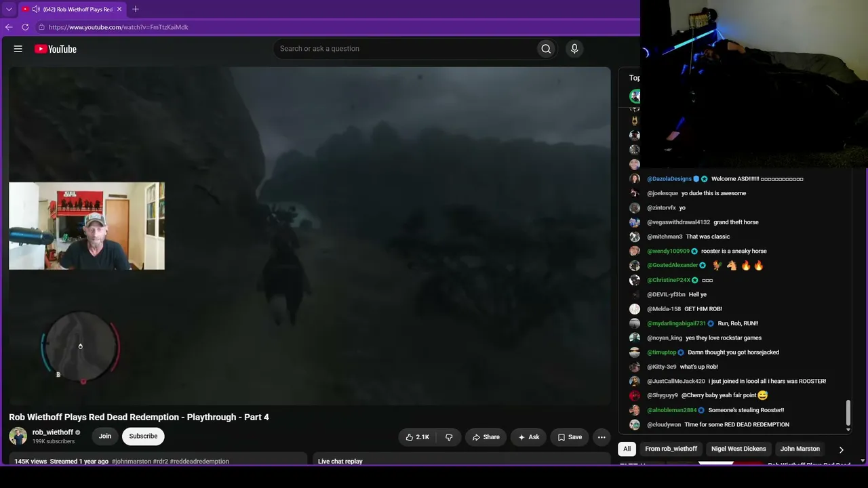Click the video player to pause
The height and width of the screenshot is (488, 868).
(310, 236)
